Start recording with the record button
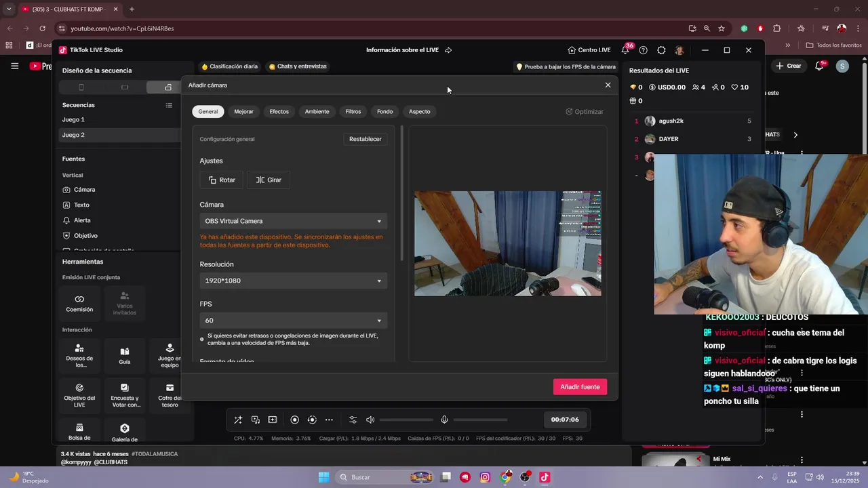Screen dimensions: 868x488 coord(294,420)
